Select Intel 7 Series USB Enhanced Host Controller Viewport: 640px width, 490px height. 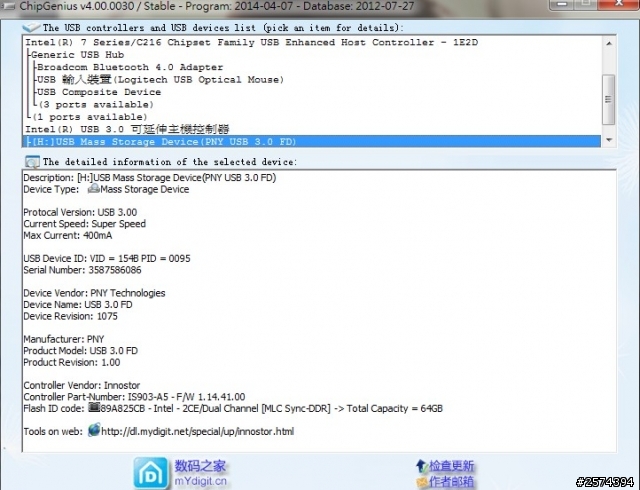251,42
